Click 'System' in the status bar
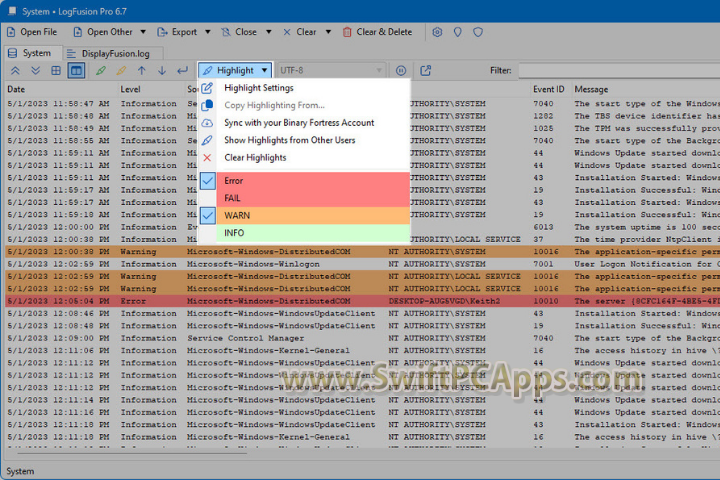The height and width of the screenshot is (480, 720). point(20,472)
